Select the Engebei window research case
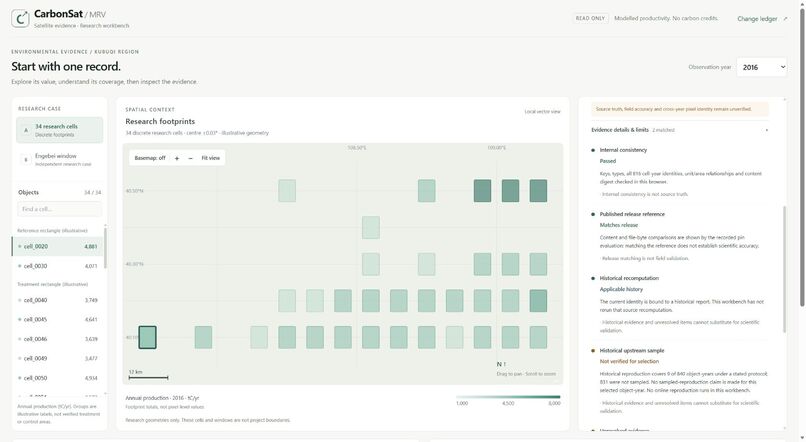Image resolution: width=806 pixels, height=442 pixels. click(60, 160)
